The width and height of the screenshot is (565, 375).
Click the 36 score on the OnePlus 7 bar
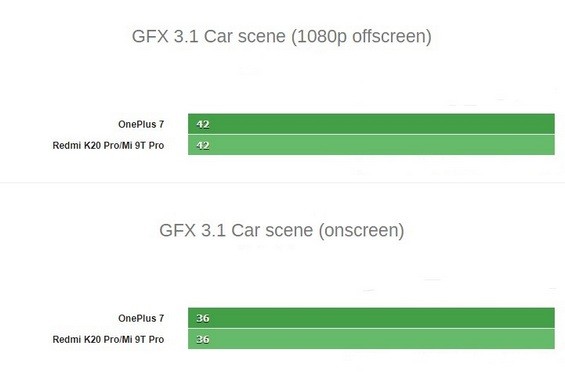[x=203, y=318]
